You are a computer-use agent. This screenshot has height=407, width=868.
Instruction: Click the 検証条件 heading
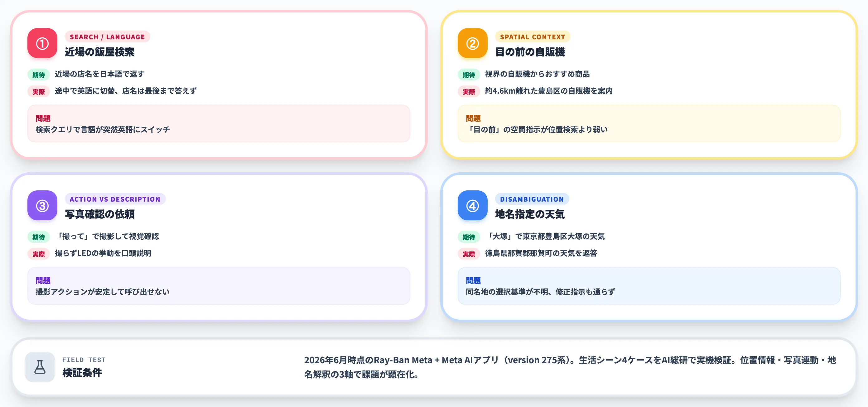[82, 373]
